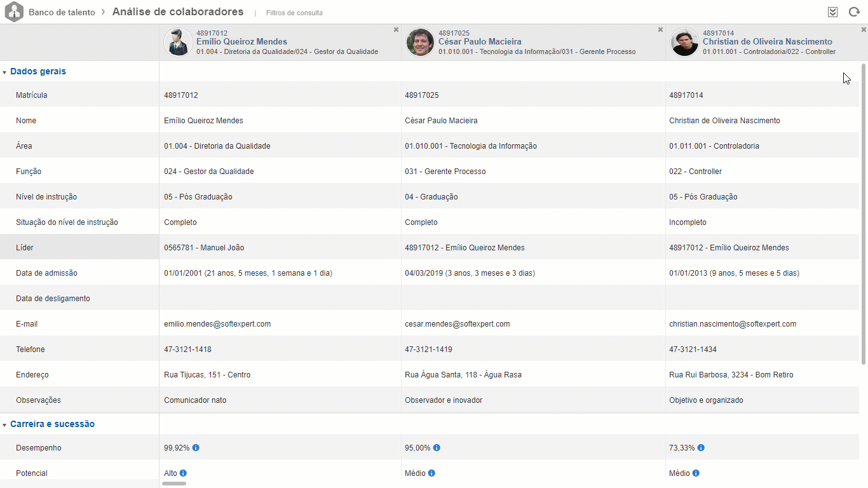Click info icon next to 95,00% performance
This screenshot has height=488, width=868.
[x=437, y=448]
